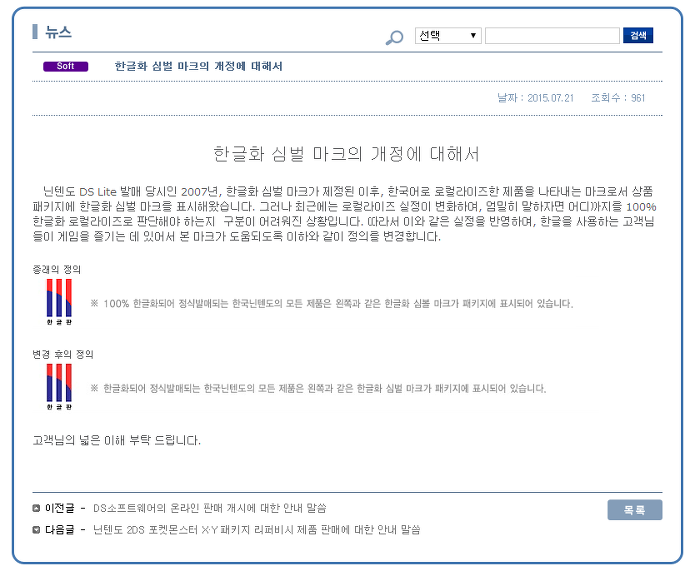
Task: Open the 선택 search category dropdown
Action: click(448, 36)
